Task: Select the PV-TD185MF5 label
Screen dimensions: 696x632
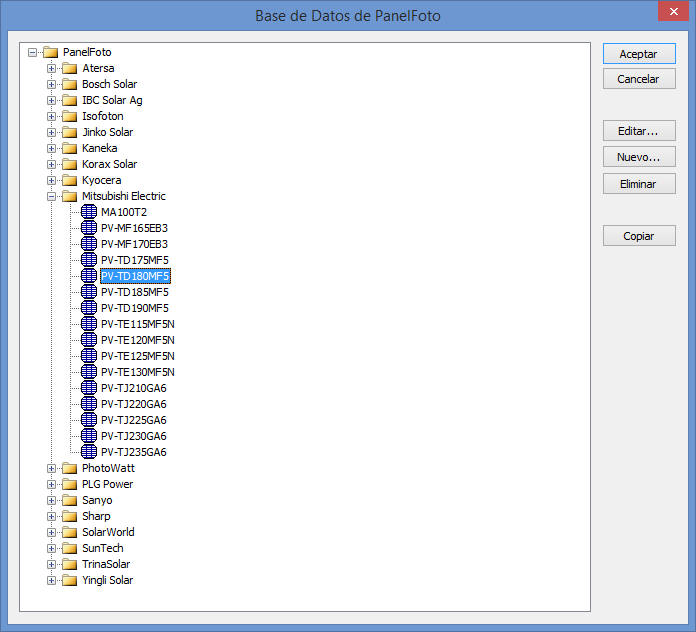Action: coord(135,292)
